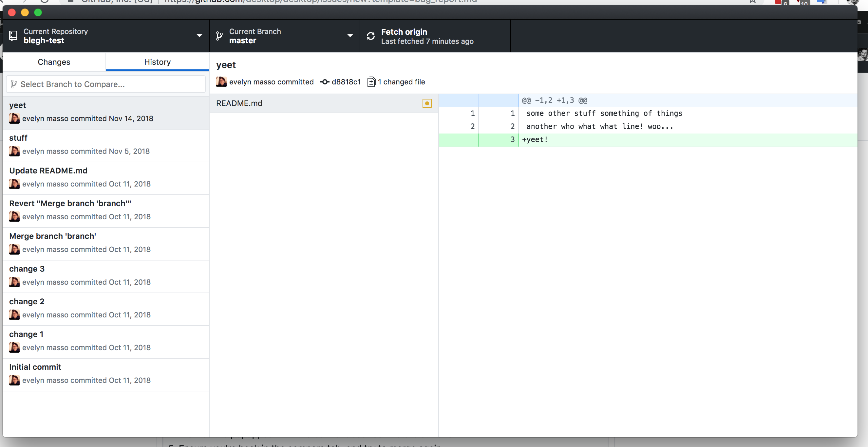Screen dimensions: 868x447
Task: Click the circular sync icon next to Fetch origin
Action: (x=371, y=36)
